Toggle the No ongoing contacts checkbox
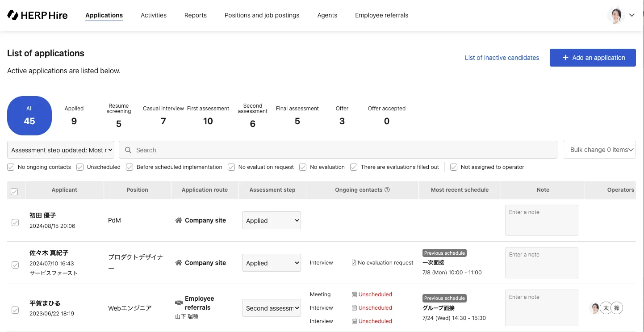644x332 pixels. (11, 167)
